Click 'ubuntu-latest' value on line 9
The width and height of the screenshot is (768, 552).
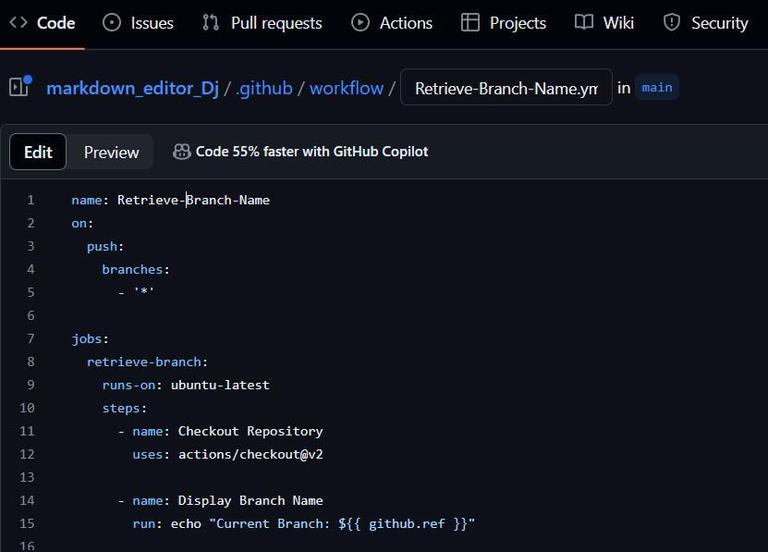(220, 385)
